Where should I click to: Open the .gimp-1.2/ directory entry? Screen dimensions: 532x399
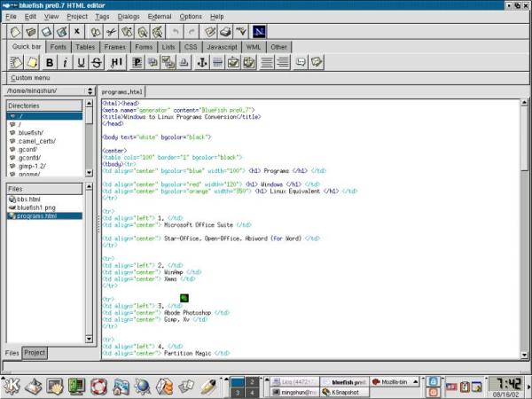tap(32, 167)
